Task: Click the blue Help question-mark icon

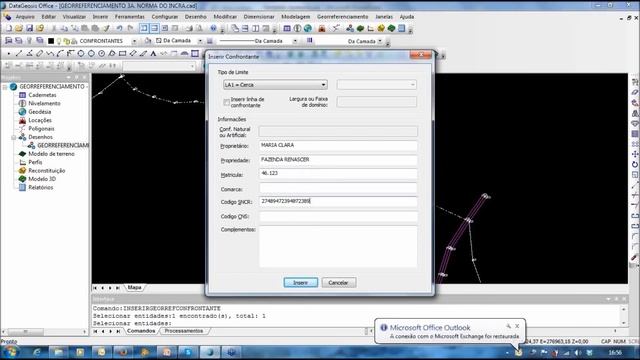Action: pos(213,28)
